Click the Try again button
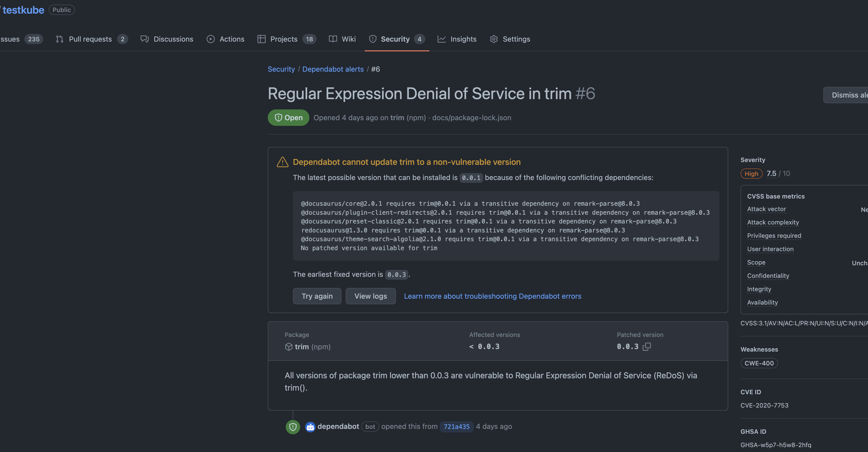The height and width of the screenshot is (452, 868). point(317,296)
